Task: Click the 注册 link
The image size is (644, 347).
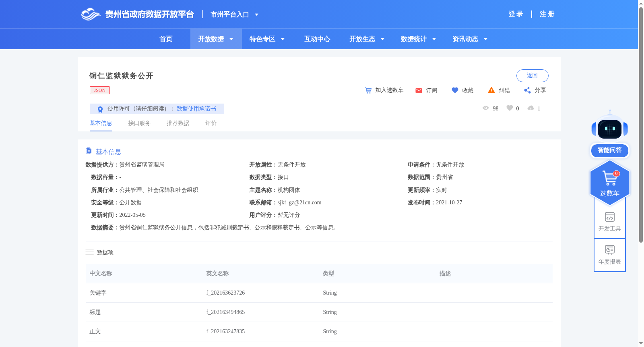Action: (x=547, y=14)
